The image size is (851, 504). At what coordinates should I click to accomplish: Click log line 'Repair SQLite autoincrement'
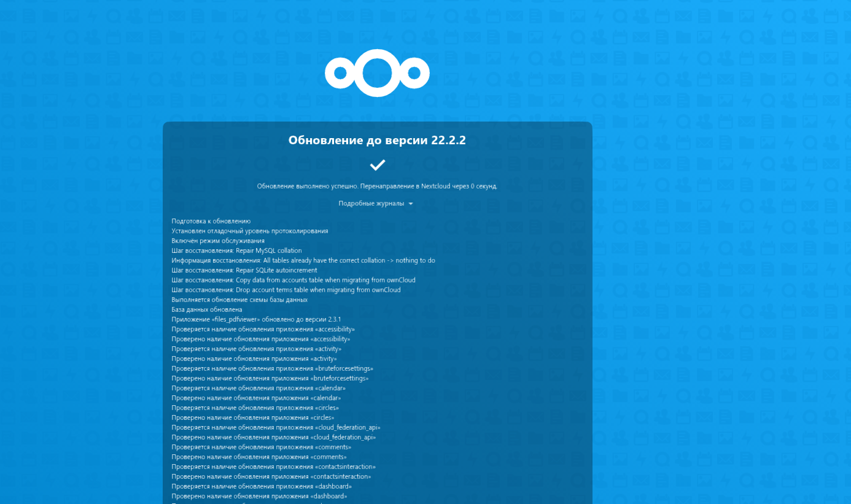pos(244,270)
